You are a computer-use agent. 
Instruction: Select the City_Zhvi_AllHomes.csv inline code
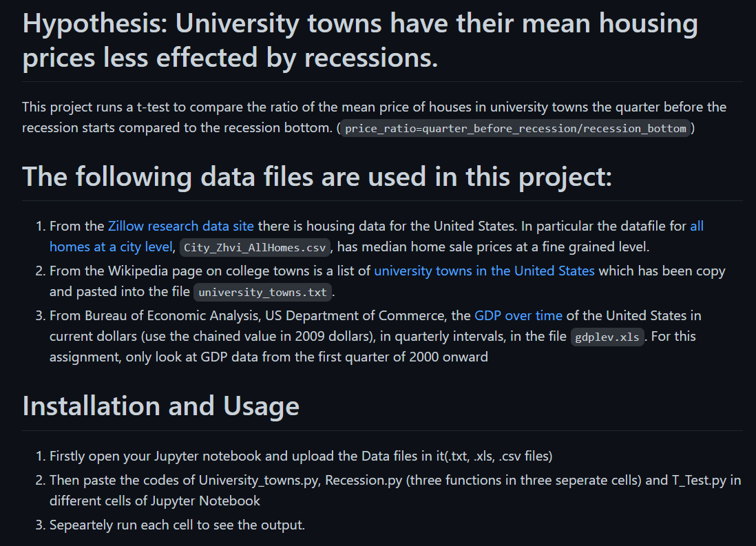pos(255,247)
